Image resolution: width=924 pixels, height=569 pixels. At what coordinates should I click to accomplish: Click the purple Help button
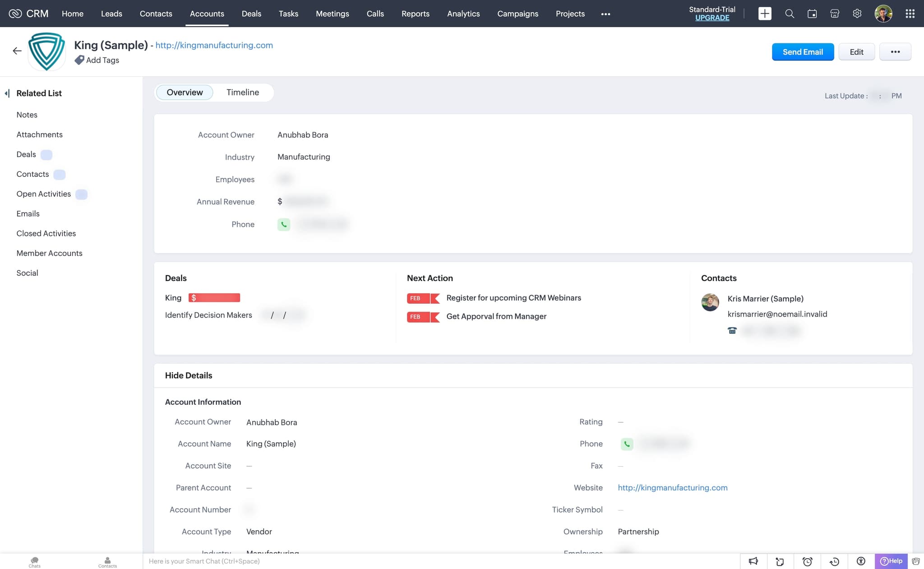(891, 561)
